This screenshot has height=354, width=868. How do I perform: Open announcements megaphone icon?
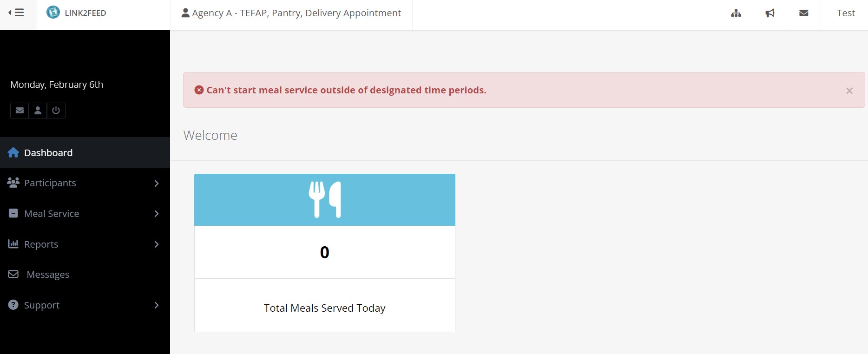(x=770, y=13)
